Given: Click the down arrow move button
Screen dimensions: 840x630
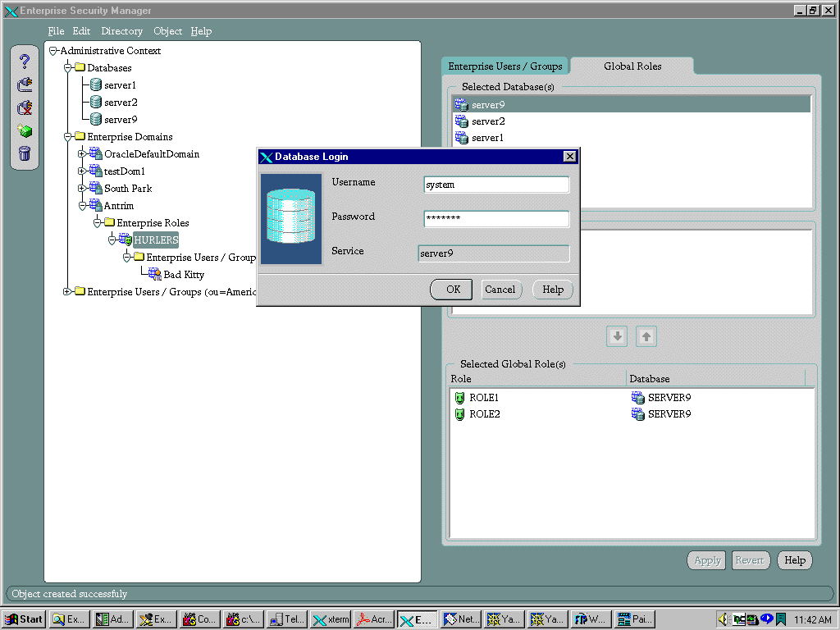Looking at the screenshot, I should (617, 336).
